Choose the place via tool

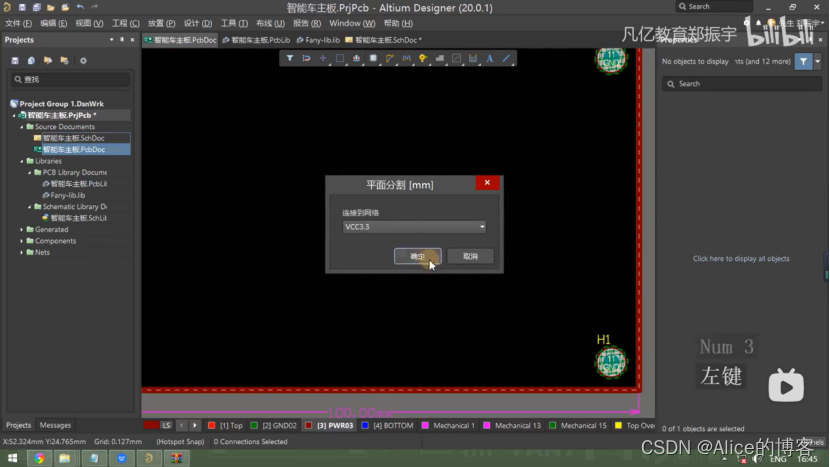423,58
